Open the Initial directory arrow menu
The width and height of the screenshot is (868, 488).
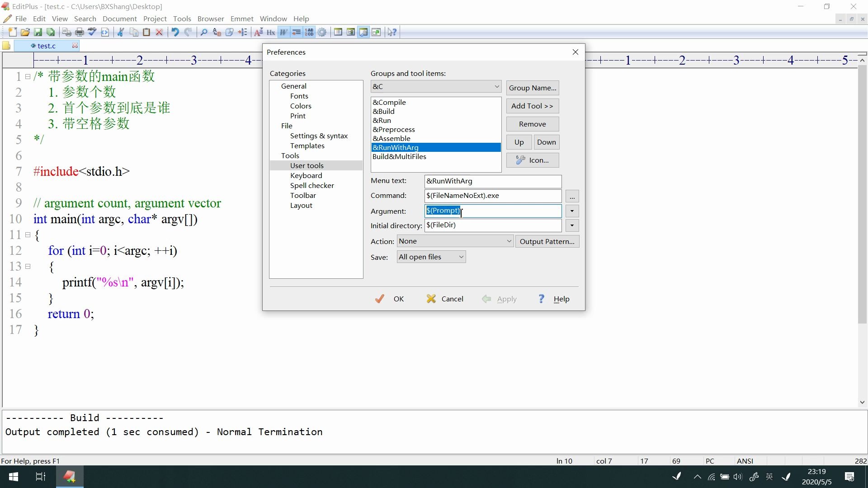pyautogui.click(x=572, y=225)
